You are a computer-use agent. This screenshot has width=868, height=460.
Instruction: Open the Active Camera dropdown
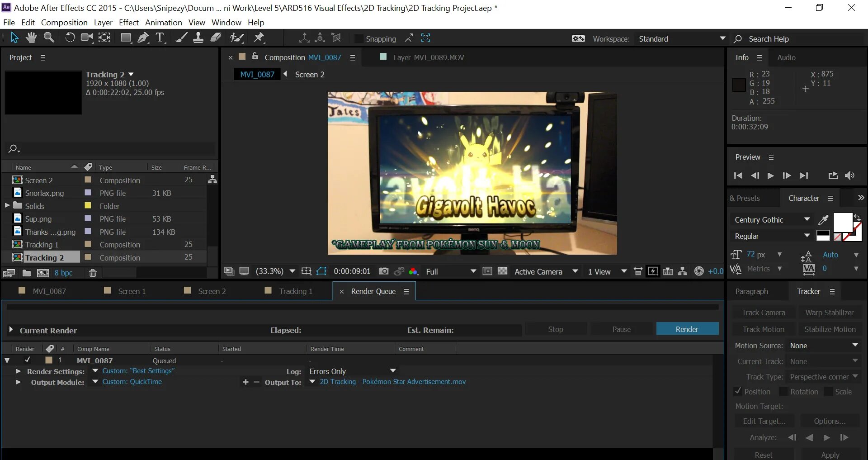tap(546, 271)
